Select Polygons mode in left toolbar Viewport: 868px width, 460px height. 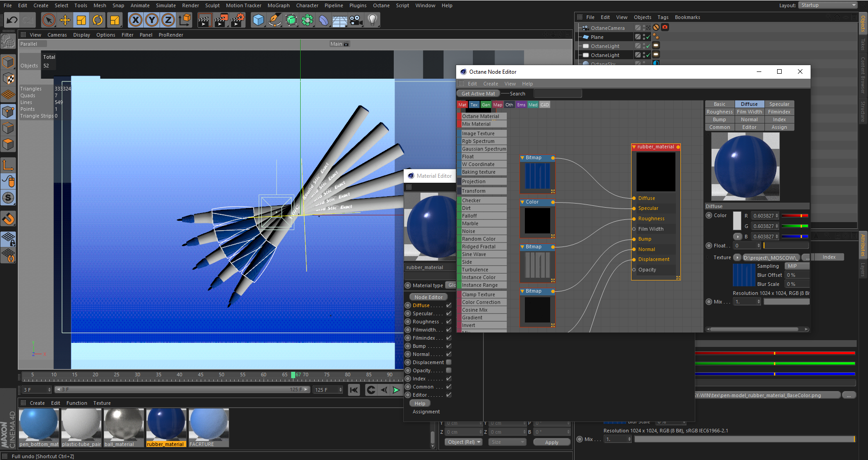point(8,145)
